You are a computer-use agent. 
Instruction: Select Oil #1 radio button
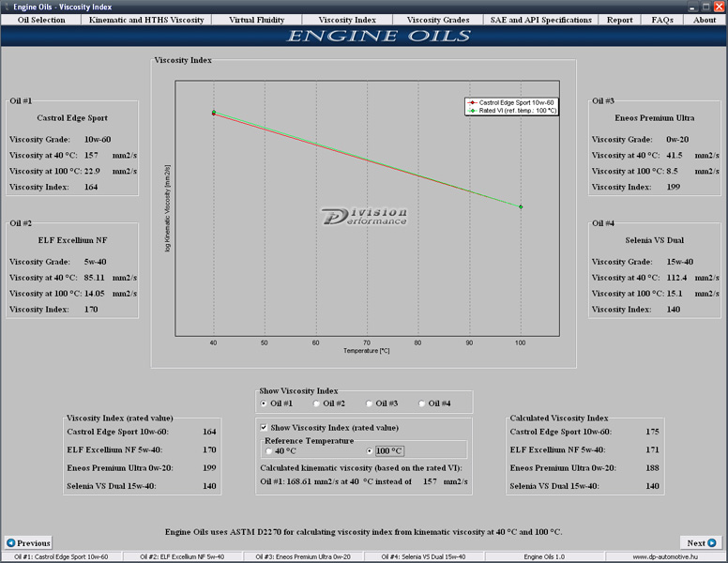pyautogui.click(x=264, y=403)
